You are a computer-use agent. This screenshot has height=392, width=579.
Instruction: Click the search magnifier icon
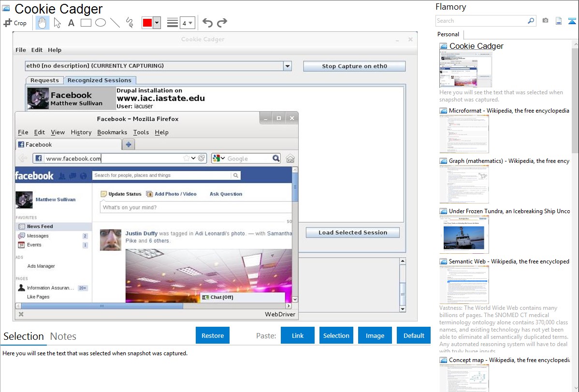click(x=531, y=21)
